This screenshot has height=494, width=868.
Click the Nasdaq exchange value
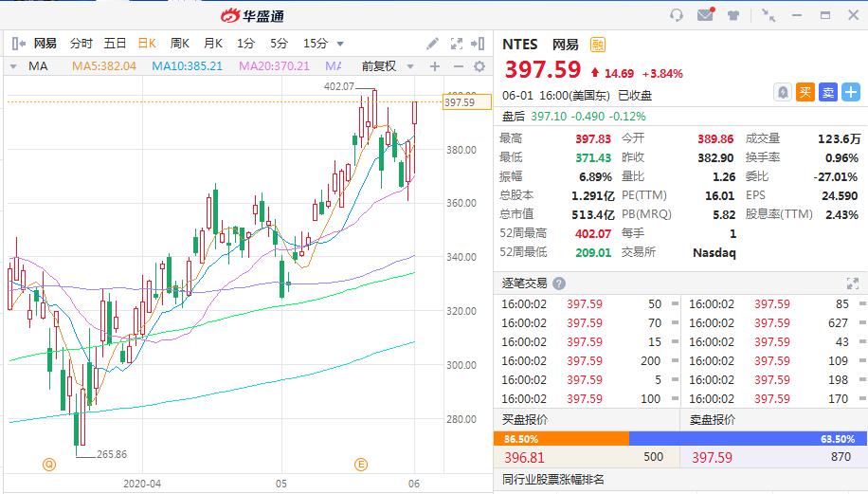click(x=714, y=252)
